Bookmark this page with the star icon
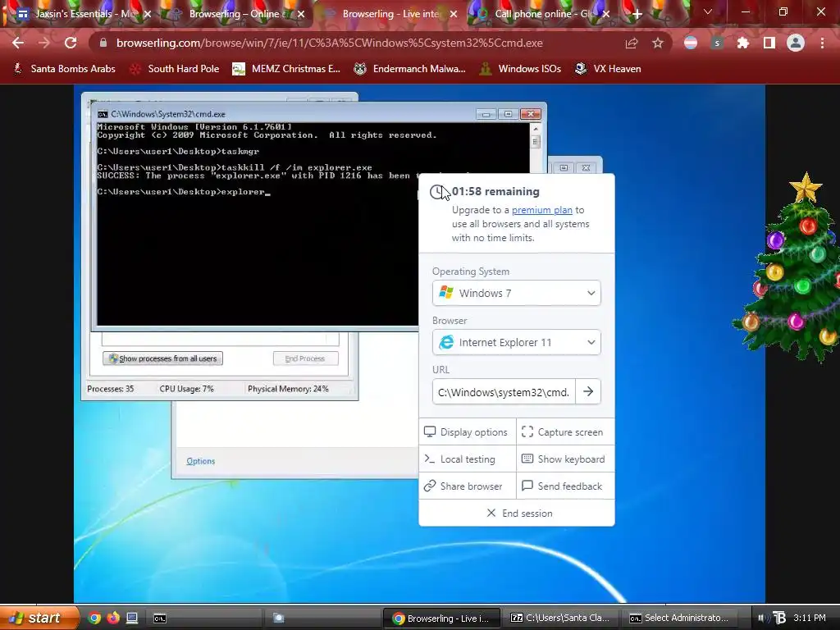The image size is (840, 630). [658, 43]
